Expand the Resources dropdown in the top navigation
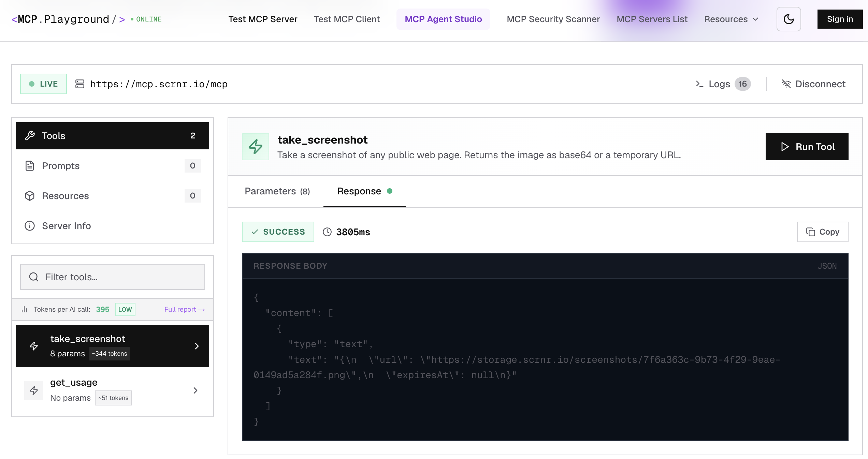868x459 pixels. (x=731, y=19)
